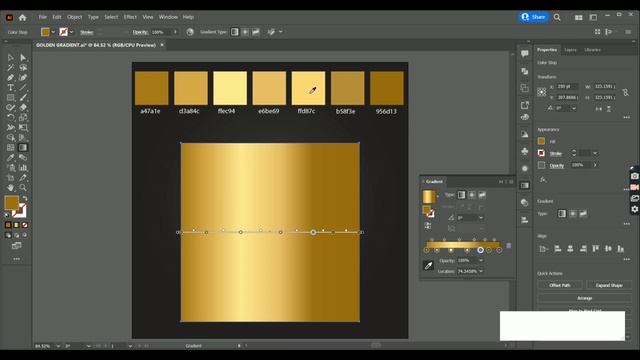Open the Search icon in top bar

pos(557,17)
